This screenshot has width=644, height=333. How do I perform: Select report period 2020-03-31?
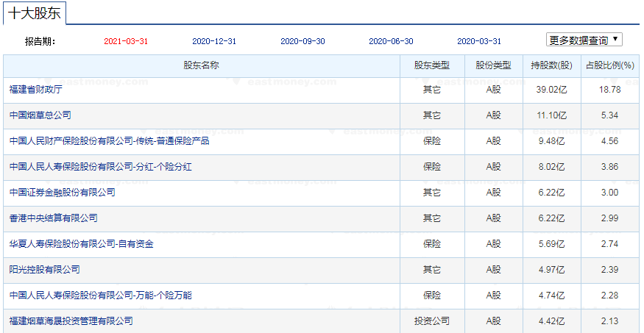[479, 41]
